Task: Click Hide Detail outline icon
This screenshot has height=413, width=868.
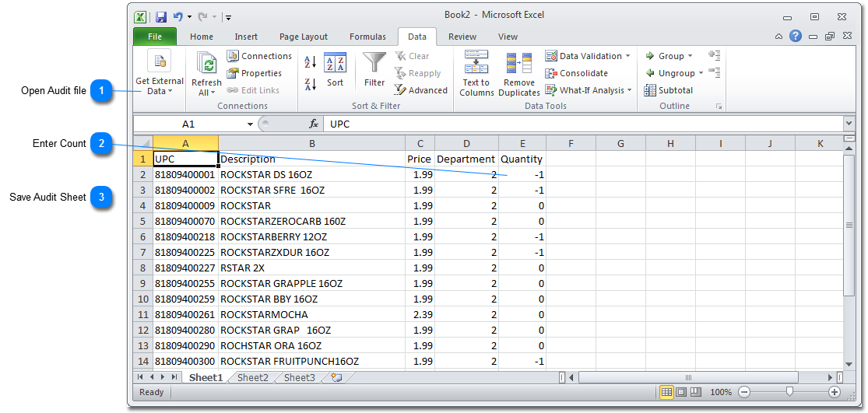Action: pyautogui.click(x=714, y=72)
